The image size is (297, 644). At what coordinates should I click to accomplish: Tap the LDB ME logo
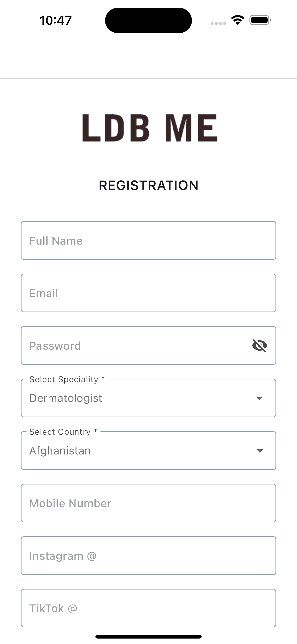point(149,128)
